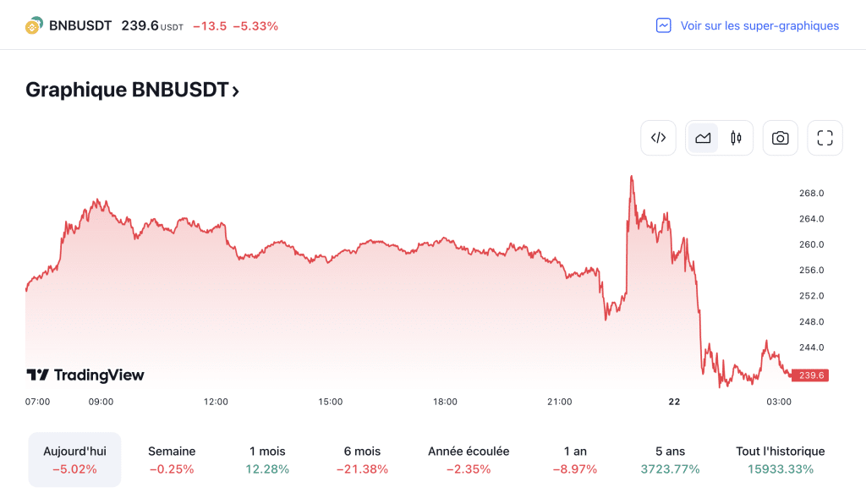Select the 'Aujourd'hui' time range tab
The height and width of the screenshot is (504, 866).
tap(74, 459)
